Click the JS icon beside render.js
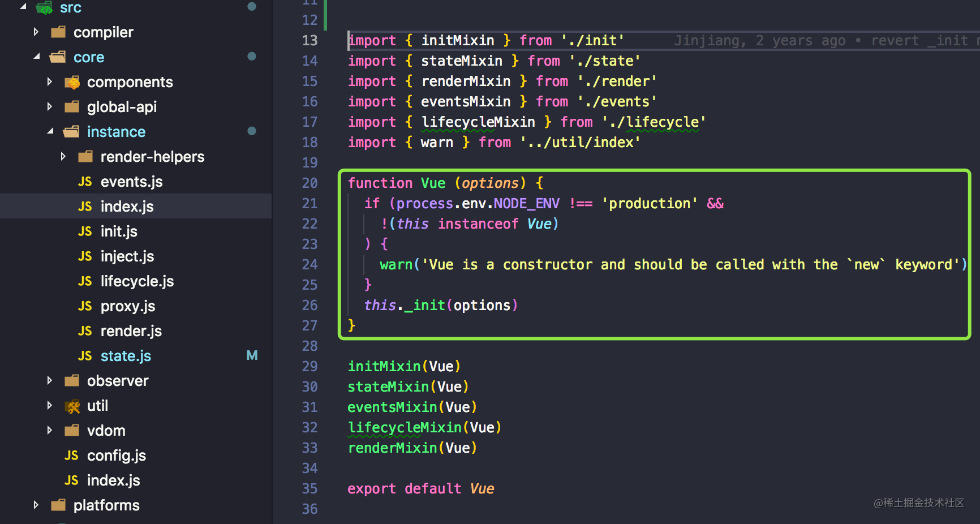The width and height of the screenshot is (980, 524). tap(85, 331)
